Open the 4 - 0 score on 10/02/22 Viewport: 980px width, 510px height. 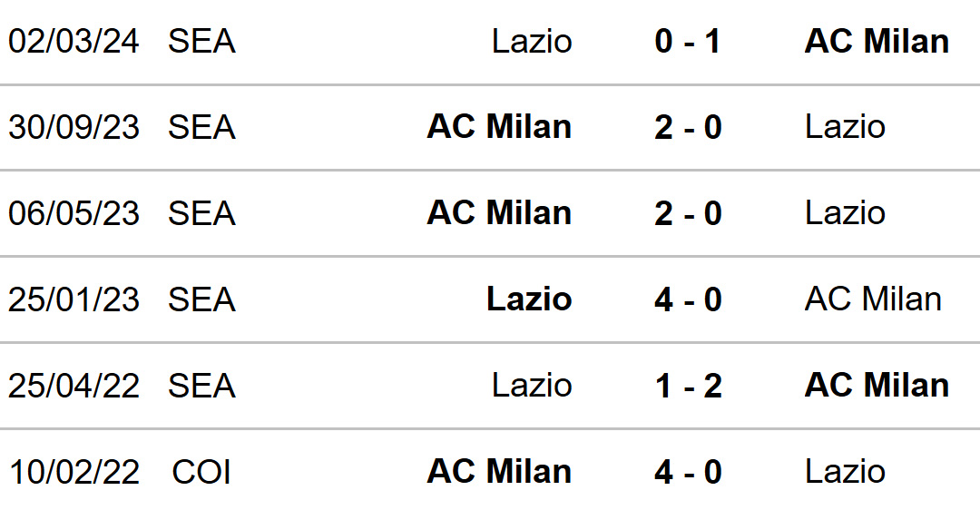click(688, 472)
